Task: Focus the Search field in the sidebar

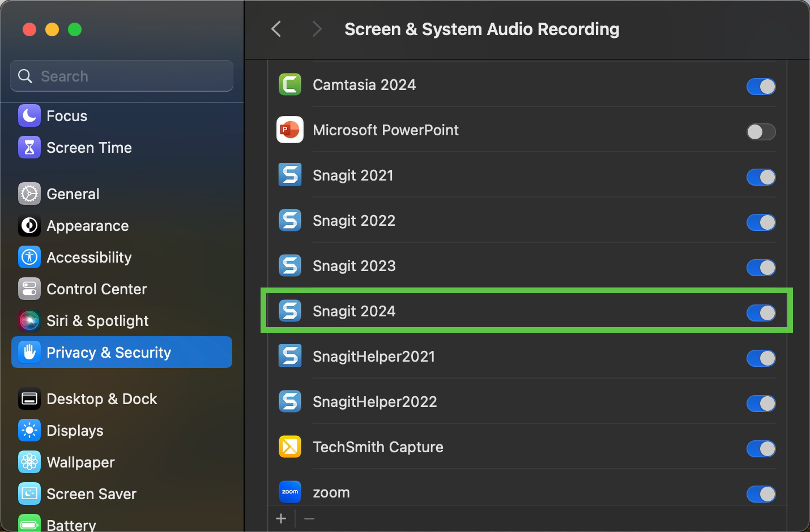Action: tap(130, 76)
